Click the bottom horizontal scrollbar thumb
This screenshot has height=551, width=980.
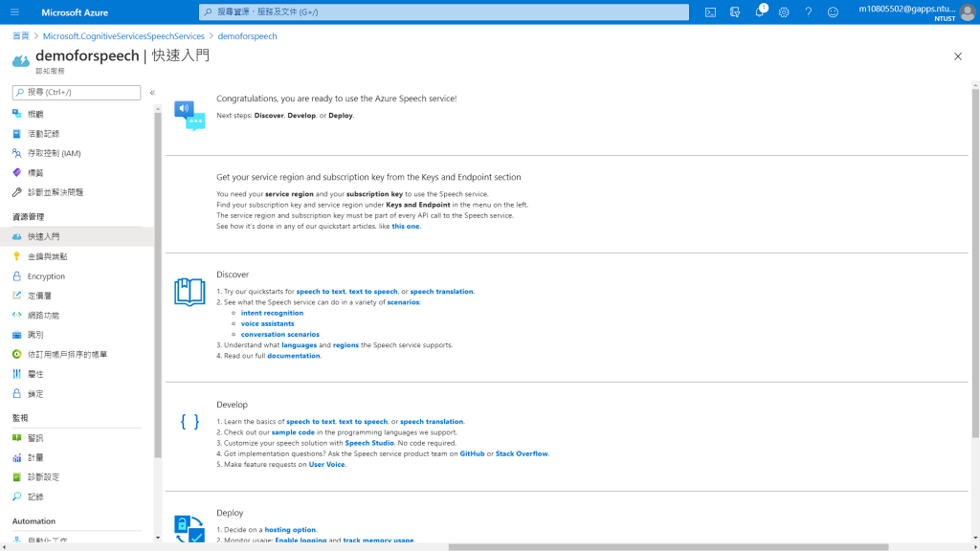click(x=669, y=547)
